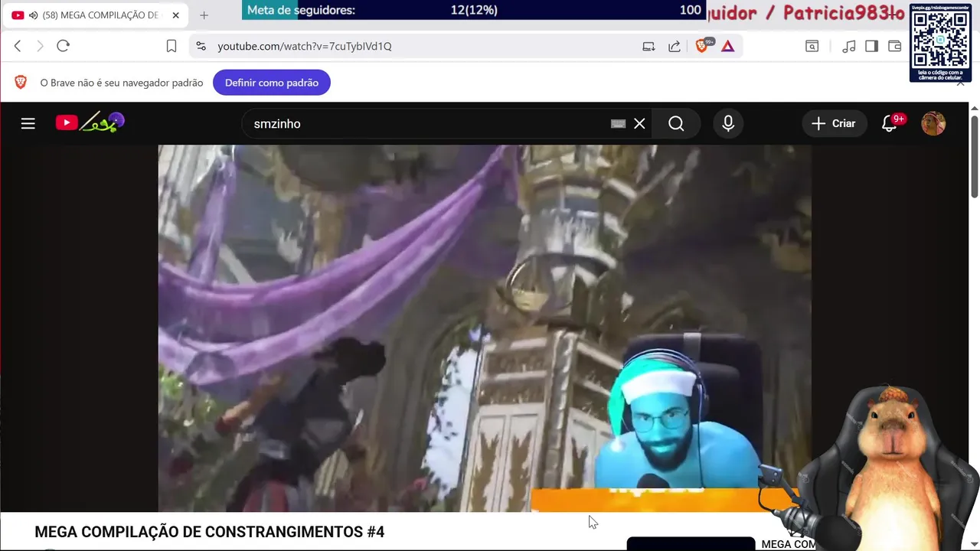Mute tab via speaker icon on tab

click(x=33, y=15)
